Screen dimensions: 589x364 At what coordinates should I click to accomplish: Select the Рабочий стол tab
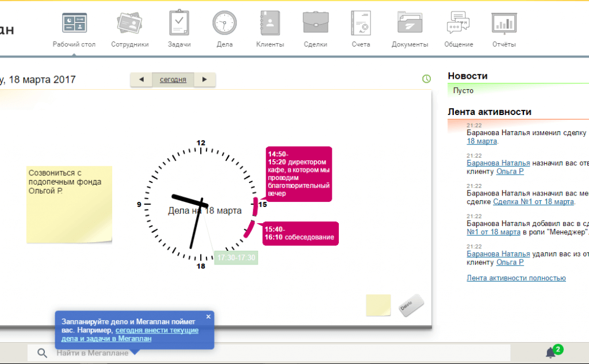74,29
